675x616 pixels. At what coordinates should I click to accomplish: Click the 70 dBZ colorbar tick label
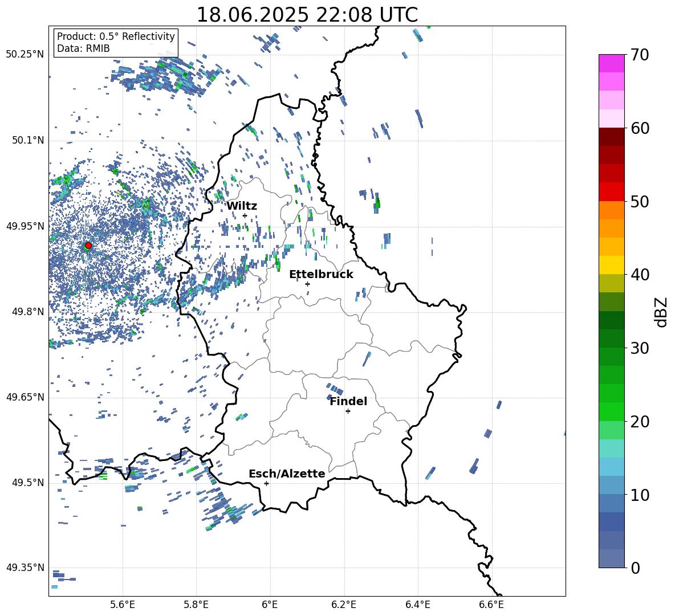639,55
